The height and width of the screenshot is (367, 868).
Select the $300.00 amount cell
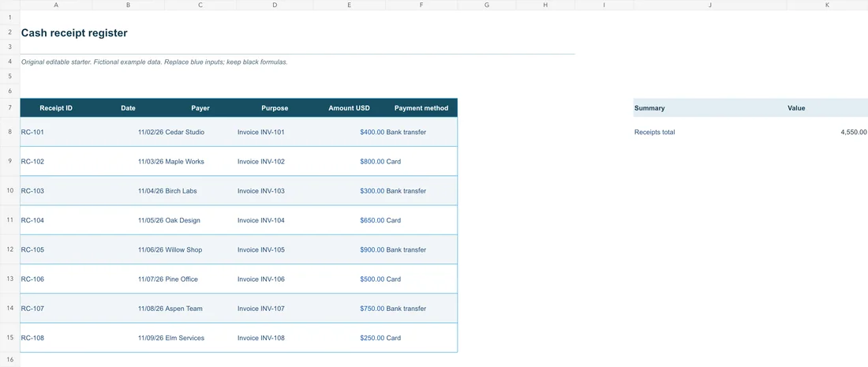[x=349, y=191]
